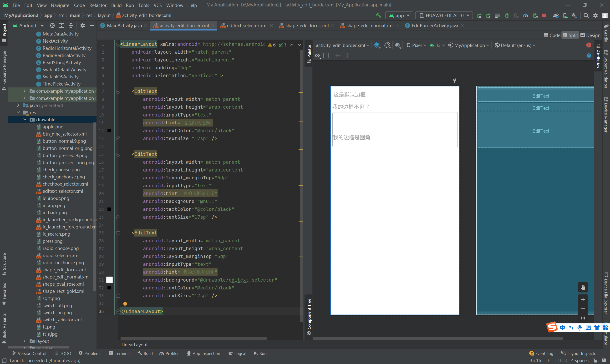The height and width of the screenshot is (364, 610).
Task: Select the pan hand tool in preview
Action: pos(583,287)
